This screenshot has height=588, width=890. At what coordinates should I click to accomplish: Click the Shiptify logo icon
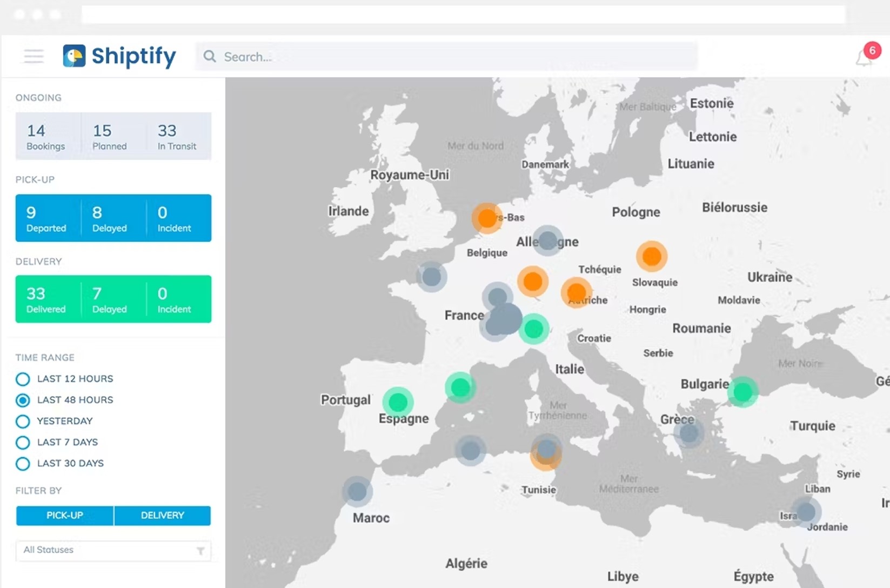(74, 56)
